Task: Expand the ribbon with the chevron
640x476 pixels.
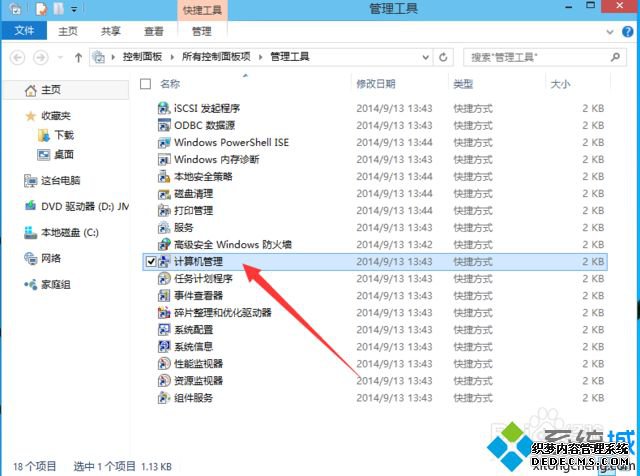Action: 610,32
